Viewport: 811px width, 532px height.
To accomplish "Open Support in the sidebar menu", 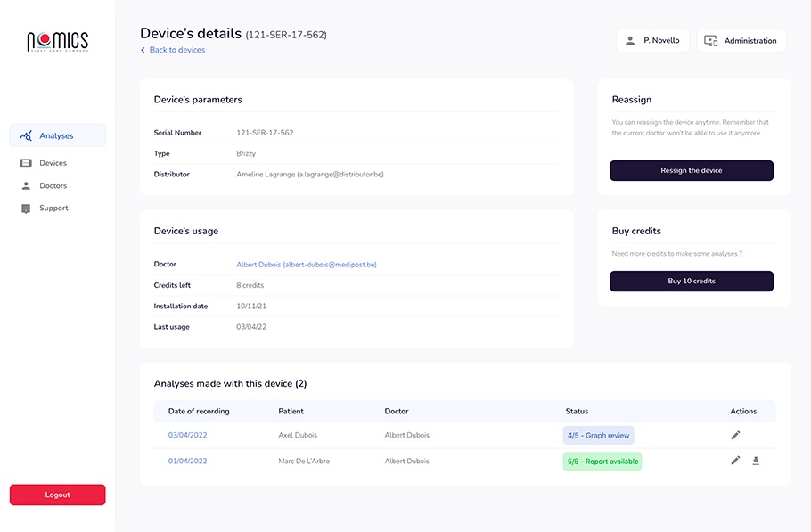I will point(53,209).
